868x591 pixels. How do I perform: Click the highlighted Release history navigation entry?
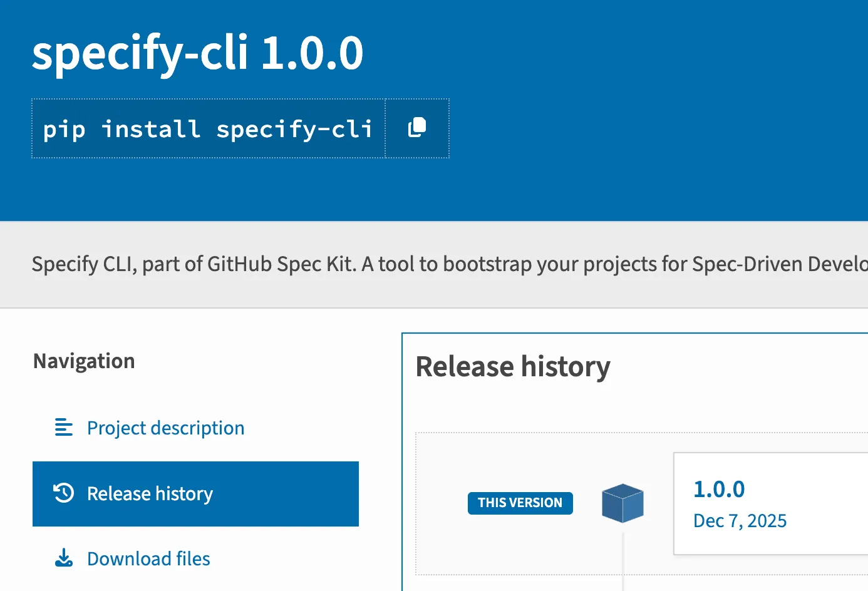pos(195,493)
